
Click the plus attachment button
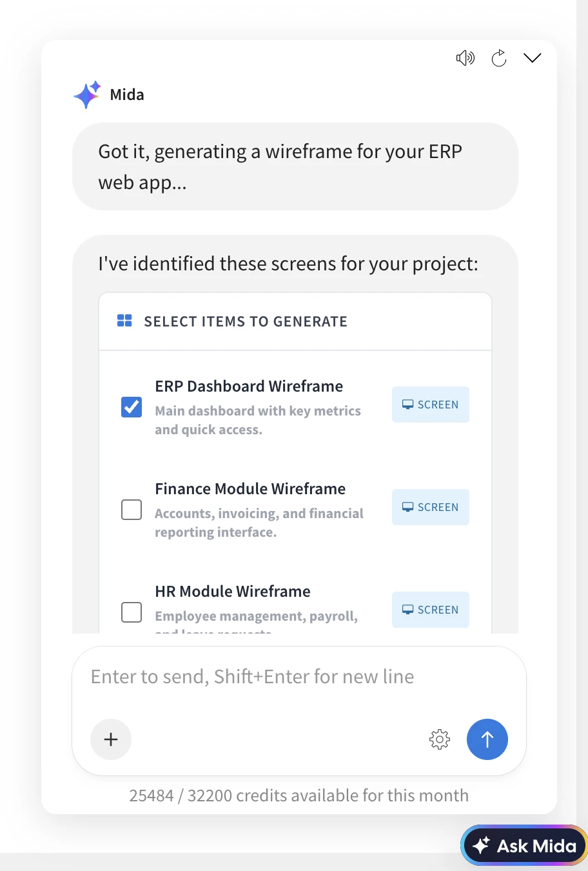tap(111, 739)
